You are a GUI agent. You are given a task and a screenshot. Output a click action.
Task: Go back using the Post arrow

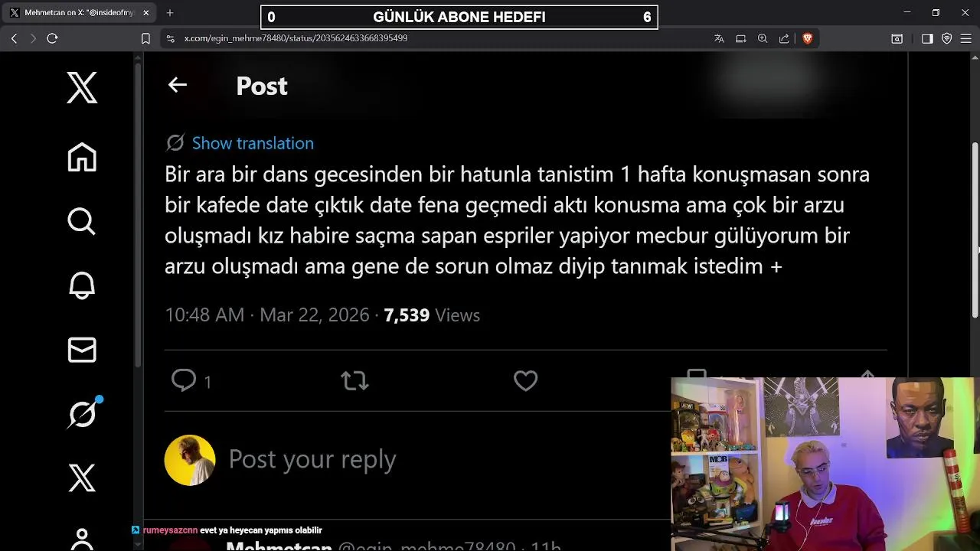point(178,85)
